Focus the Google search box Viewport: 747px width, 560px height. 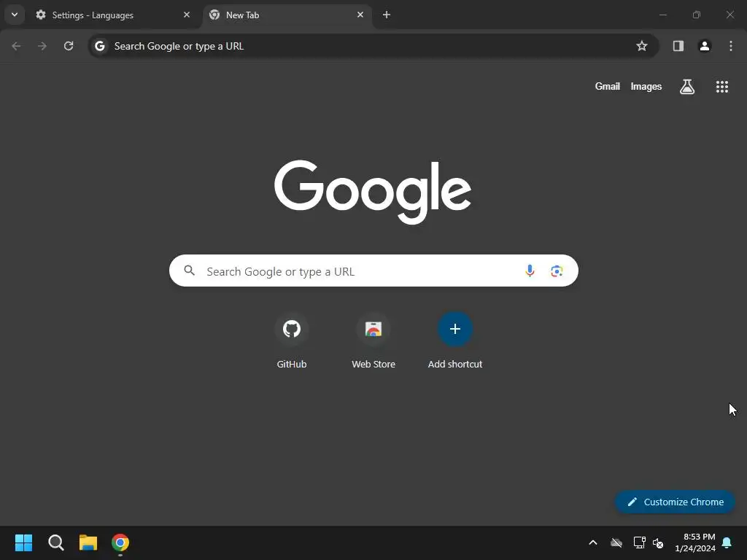(373, 271)
